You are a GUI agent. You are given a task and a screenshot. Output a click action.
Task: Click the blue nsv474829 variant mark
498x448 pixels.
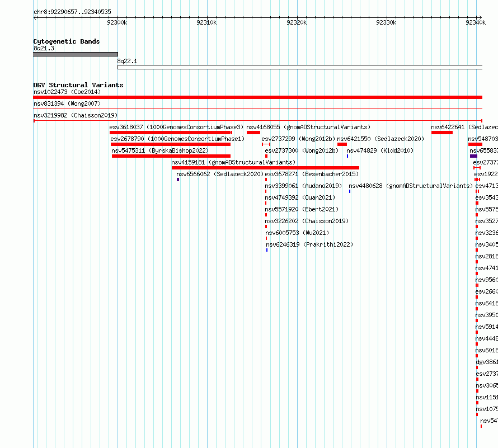[347, 156]
